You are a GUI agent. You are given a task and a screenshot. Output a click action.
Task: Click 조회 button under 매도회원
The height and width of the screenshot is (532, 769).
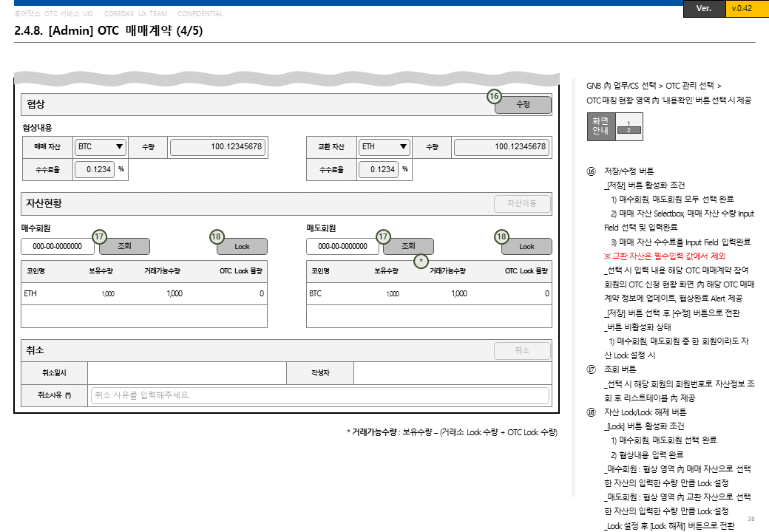408,246
